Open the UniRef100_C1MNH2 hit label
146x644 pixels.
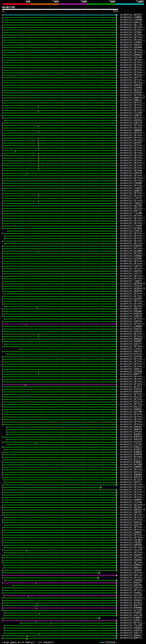(x=131, y=17)
